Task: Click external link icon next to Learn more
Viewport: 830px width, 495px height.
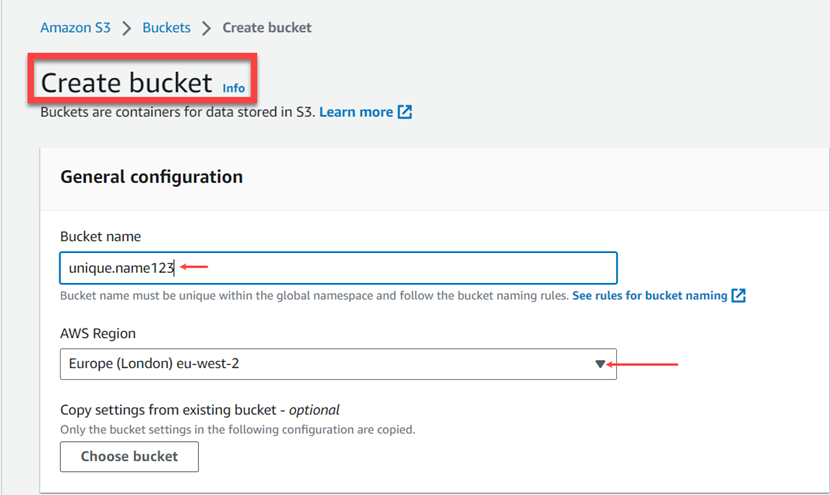Action: [x=405, y=112]
